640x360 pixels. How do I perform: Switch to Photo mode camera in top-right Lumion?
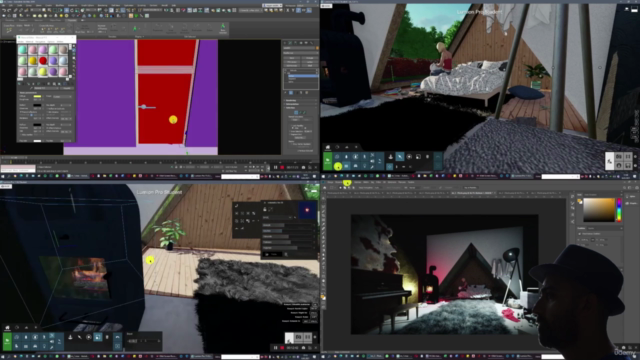tap(619, 156)
